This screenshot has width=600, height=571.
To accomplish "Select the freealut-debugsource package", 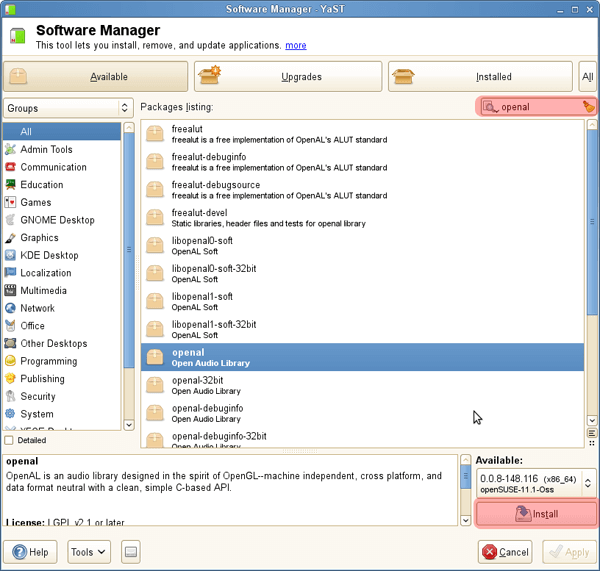I will tap(362, 190).
